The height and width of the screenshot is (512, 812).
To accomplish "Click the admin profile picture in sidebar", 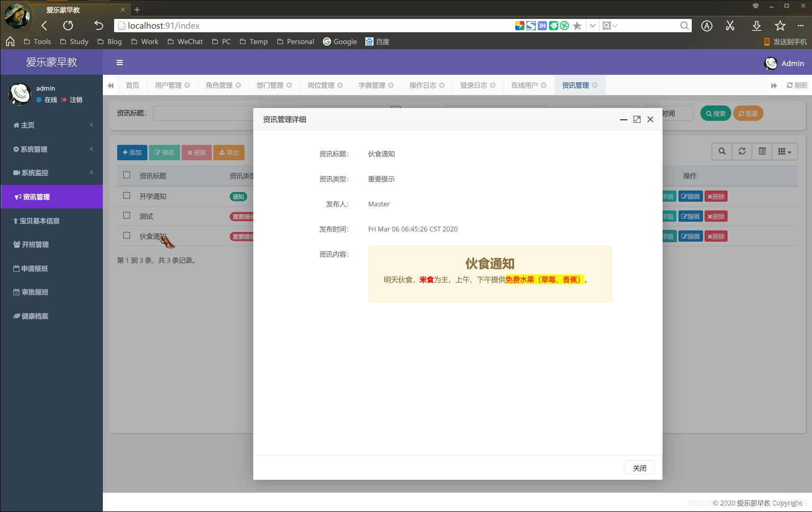I will tap(20, 94).
